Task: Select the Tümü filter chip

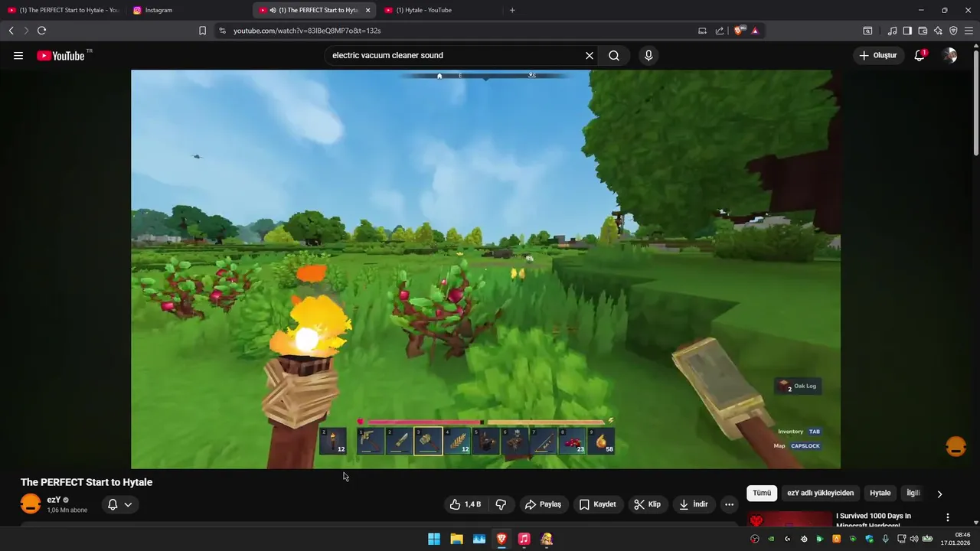Action: 762,493
